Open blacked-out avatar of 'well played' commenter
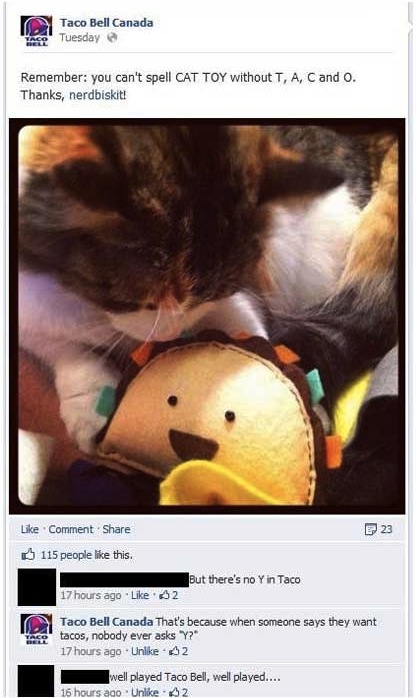Viewport: 419px width, 698px height. [x=37, y=682]
